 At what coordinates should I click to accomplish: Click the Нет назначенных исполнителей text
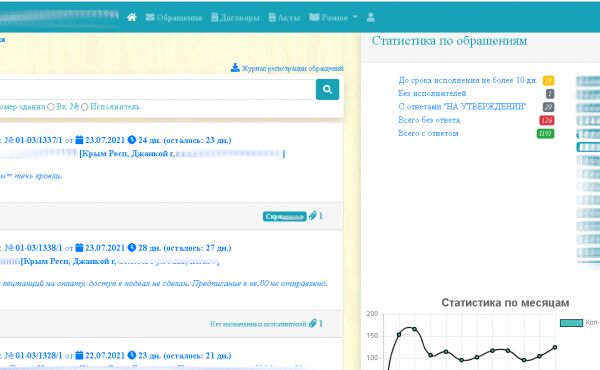(x=258, y=324)
